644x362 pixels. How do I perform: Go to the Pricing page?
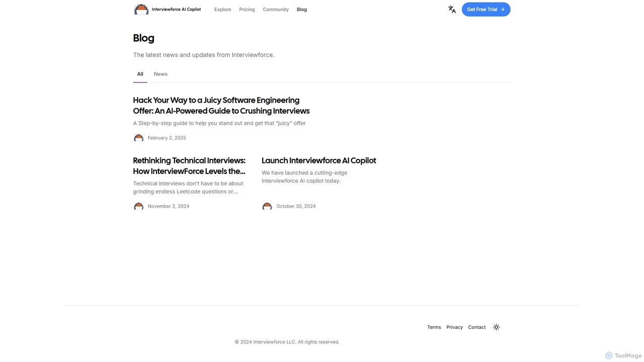point(247,10)
